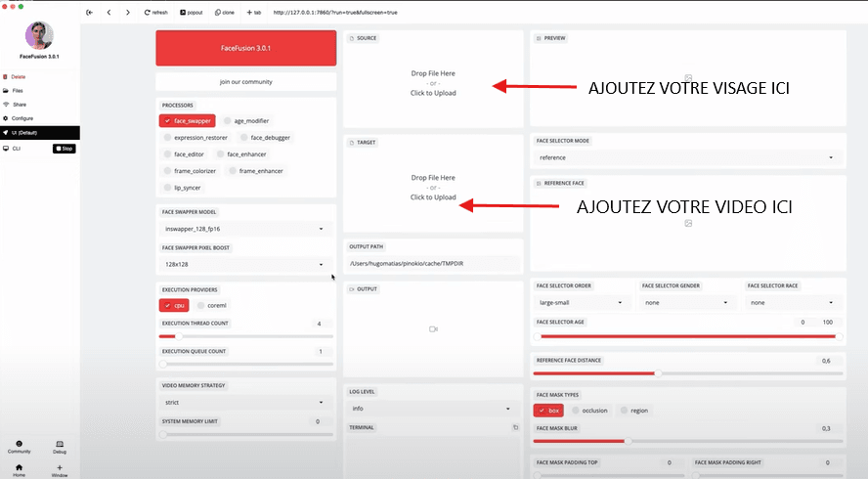
Task: Select UI (Default) sidebar entry
Action: pyautogui.click(x=40, y=133)
